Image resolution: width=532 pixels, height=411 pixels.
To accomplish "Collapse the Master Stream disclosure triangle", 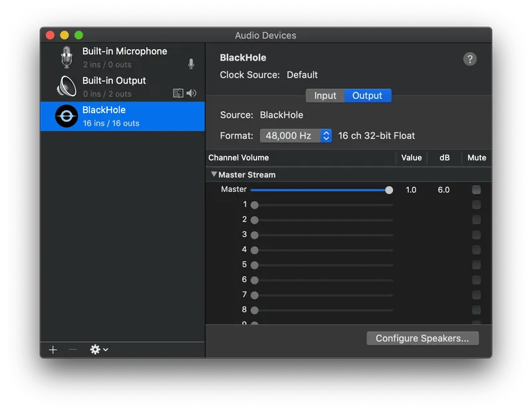I will point(213,174).
